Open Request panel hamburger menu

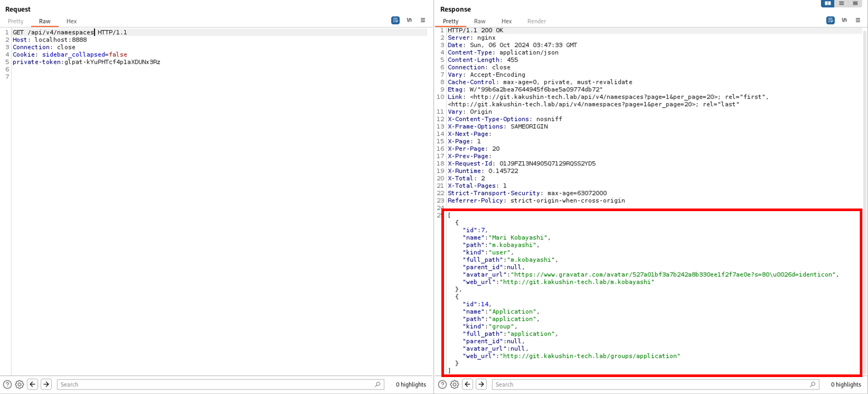(x=423, y=20)
